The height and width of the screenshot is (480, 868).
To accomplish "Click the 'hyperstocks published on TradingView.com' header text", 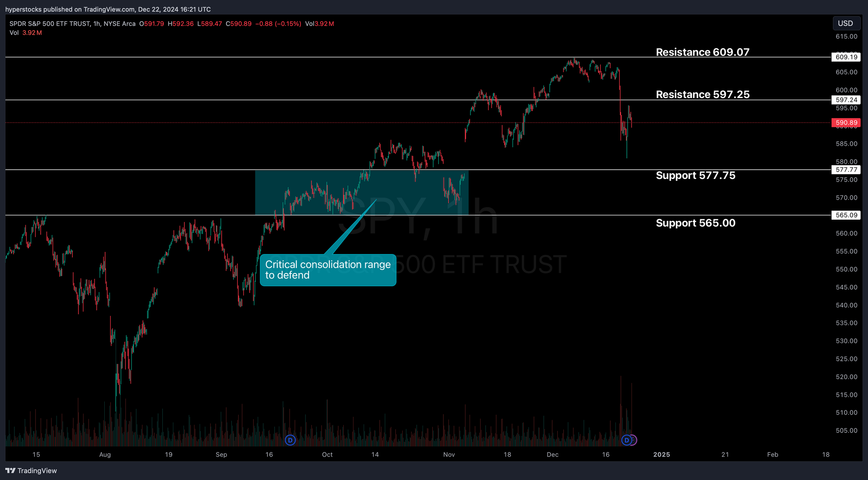I will [x=70, y=9].
